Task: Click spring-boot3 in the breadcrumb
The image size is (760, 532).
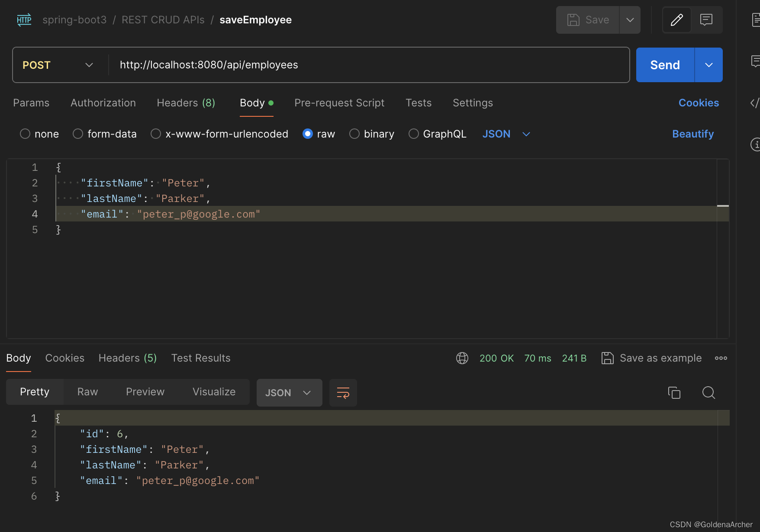Action: [x=74, y=20]
